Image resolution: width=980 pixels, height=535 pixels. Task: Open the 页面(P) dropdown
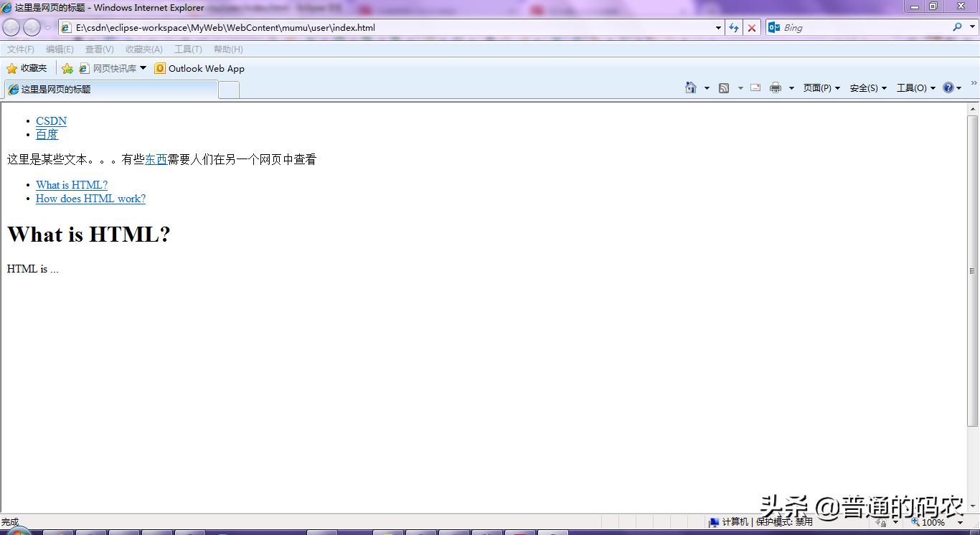[x=820, y=87]
